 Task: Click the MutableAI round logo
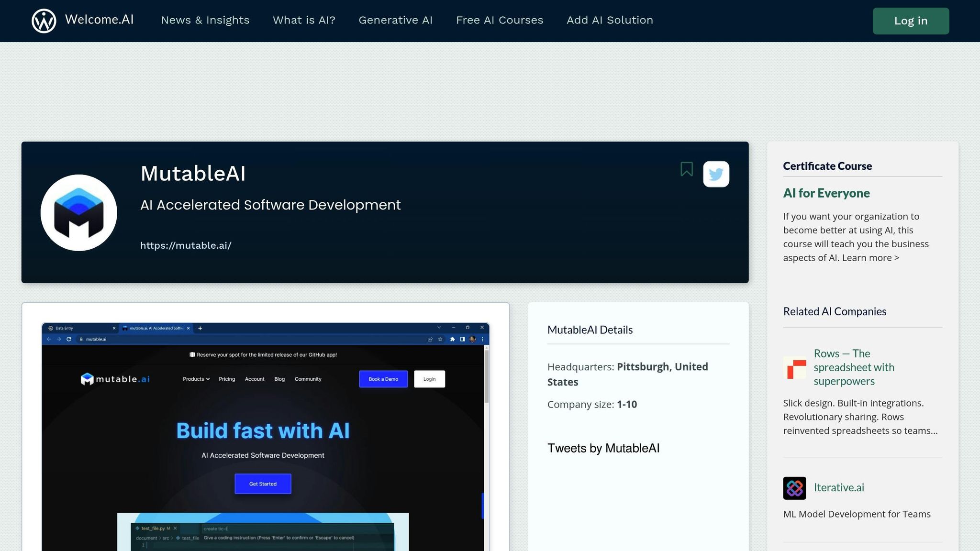click(79, 213)
